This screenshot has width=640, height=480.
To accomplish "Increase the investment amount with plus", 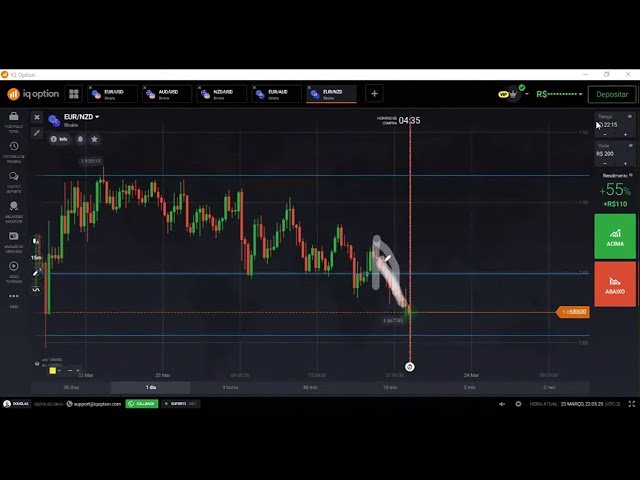I will (x=625, y=164).
